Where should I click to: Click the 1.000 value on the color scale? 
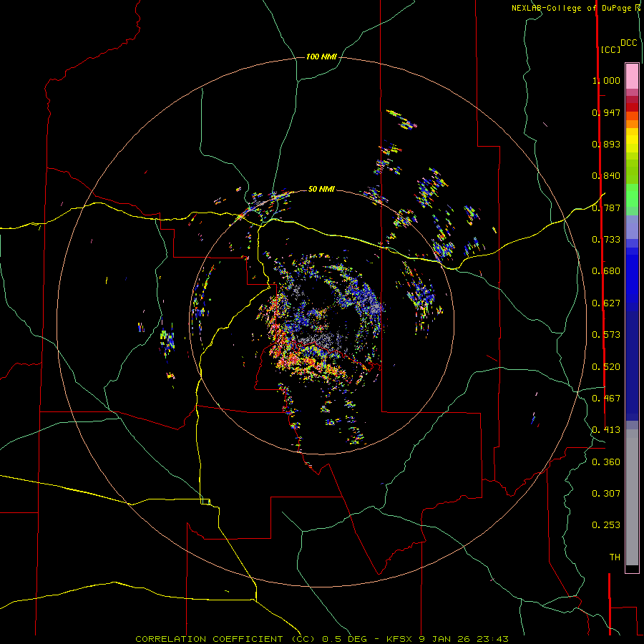(606, 80)
